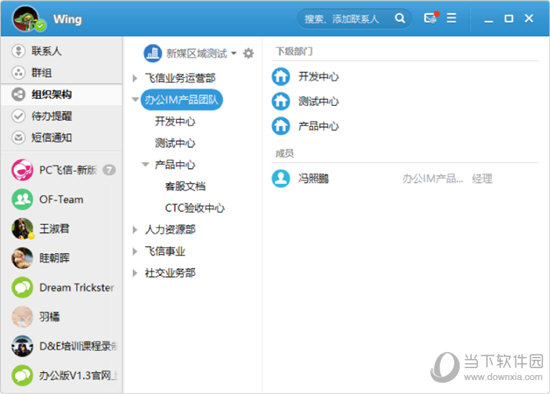Select 开发中心 in the tree

[x=175, y=121]
